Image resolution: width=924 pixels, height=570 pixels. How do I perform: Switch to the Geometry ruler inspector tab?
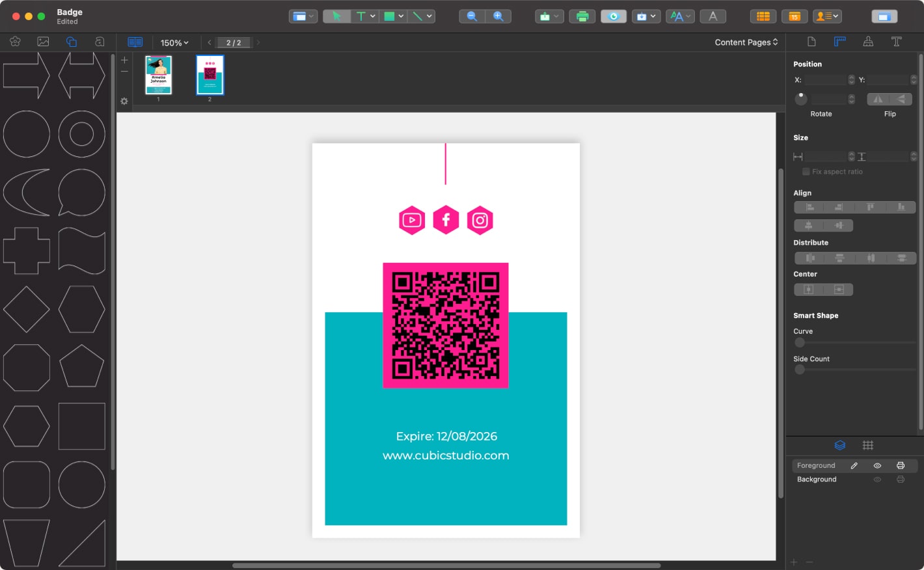tap(840, 42)
